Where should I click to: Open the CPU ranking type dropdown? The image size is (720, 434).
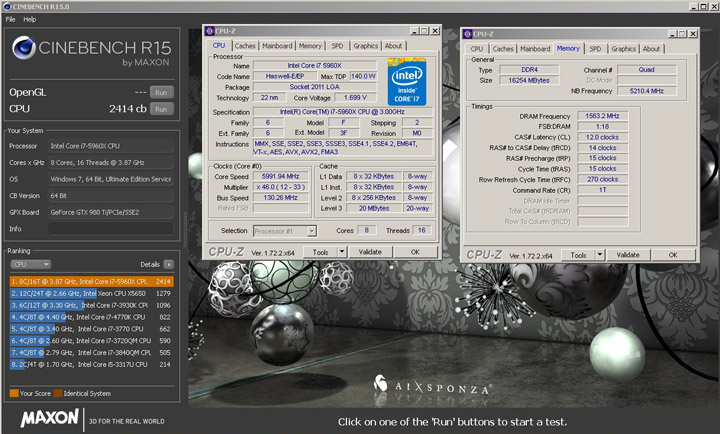coord(30,265)
